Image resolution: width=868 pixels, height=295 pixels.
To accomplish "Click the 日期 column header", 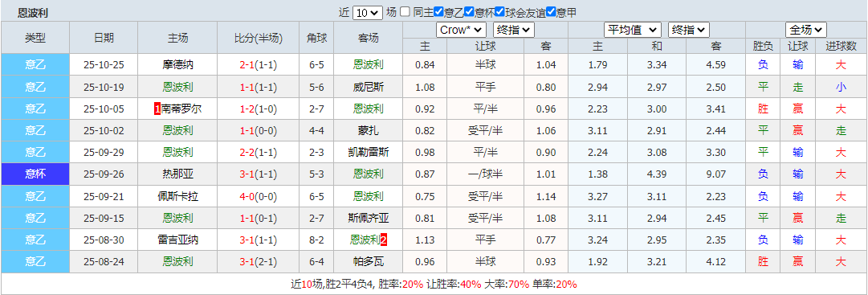I will 104,39.
